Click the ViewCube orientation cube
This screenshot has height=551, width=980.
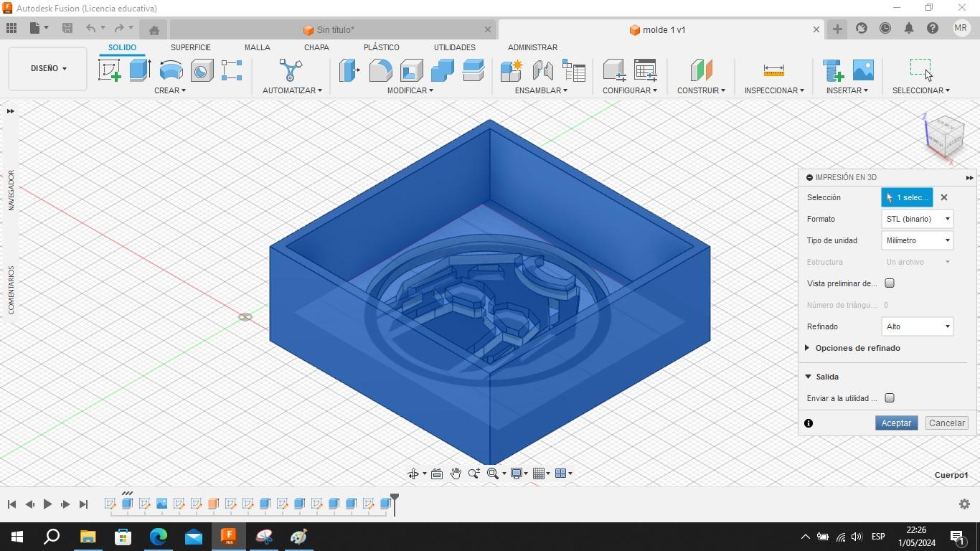[946, 136]
